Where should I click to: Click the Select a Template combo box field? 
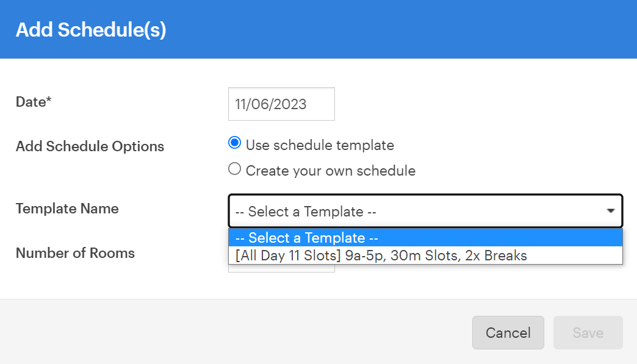pos(425,211)
